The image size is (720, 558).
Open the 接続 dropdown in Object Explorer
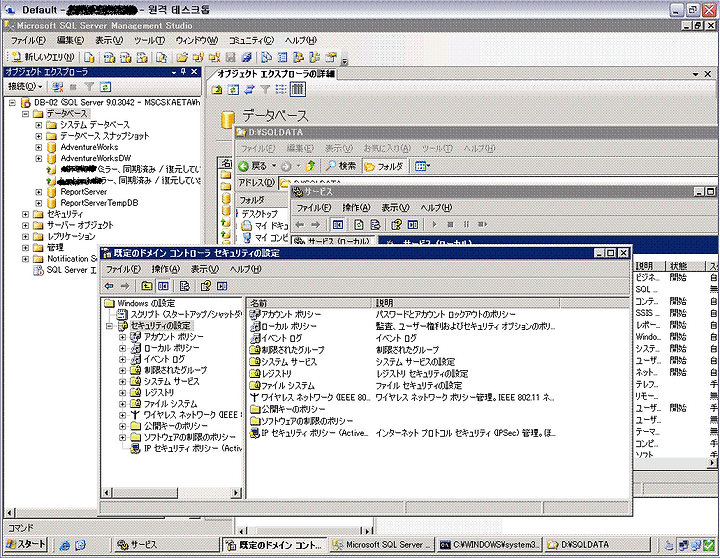coord(25,86)
